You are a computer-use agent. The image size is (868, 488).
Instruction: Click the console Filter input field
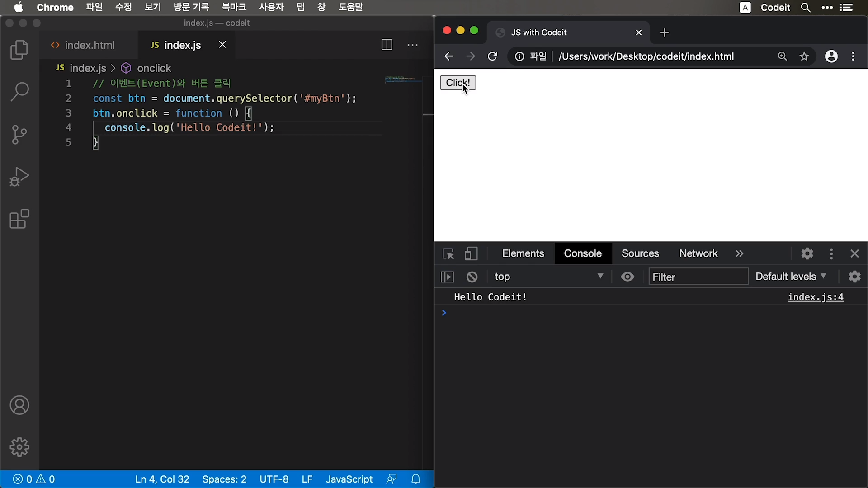click(x=698, y=277)
